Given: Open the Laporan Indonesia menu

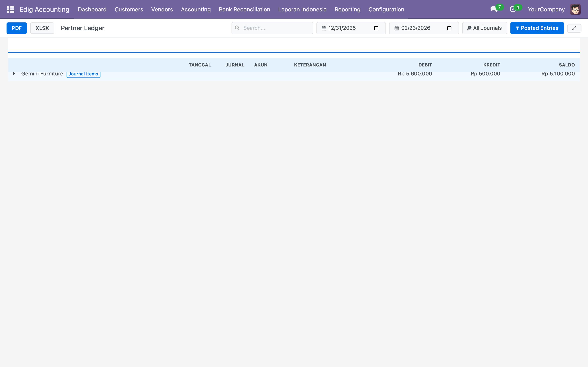Looking at the screenshot, I should (302, 9).
